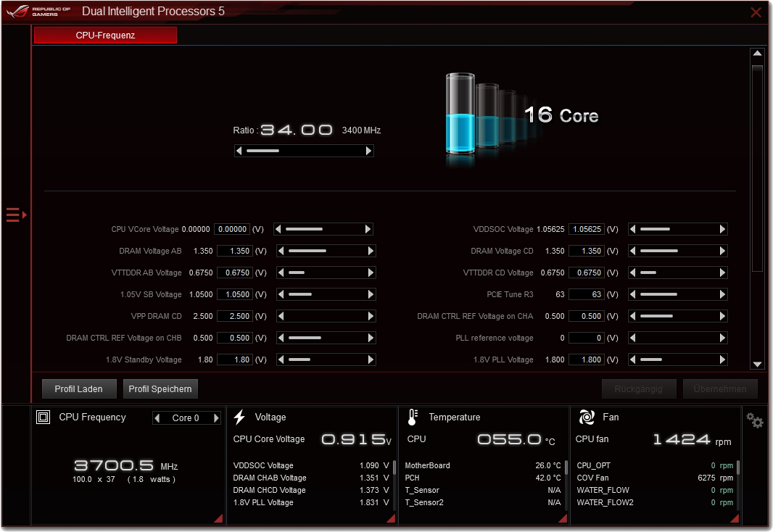This screenshot has width=773, height=532.
Task: Click the VPP DRAM CD input field
Action: [x=235, y=316]
